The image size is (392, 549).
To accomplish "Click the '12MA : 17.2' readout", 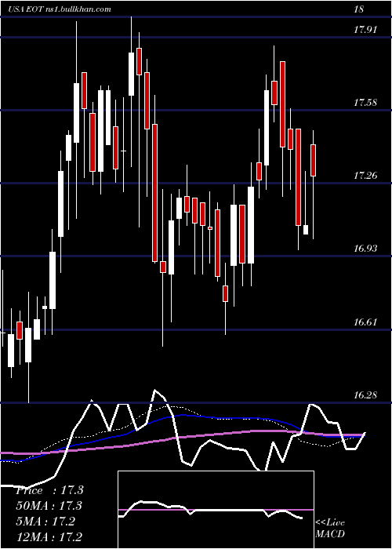I will click(49, 536).
